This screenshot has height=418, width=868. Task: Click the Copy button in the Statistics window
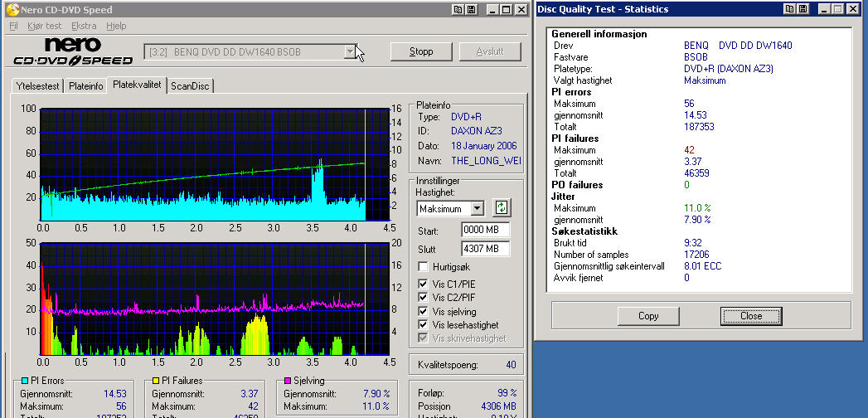click(648, 316)
